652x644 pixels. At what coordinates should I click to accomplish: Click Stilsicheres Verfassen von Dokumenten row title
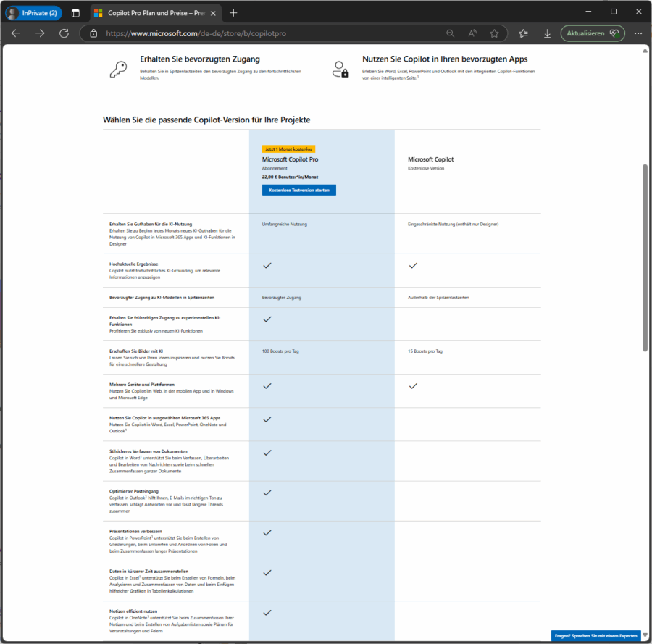click(149, 451)
